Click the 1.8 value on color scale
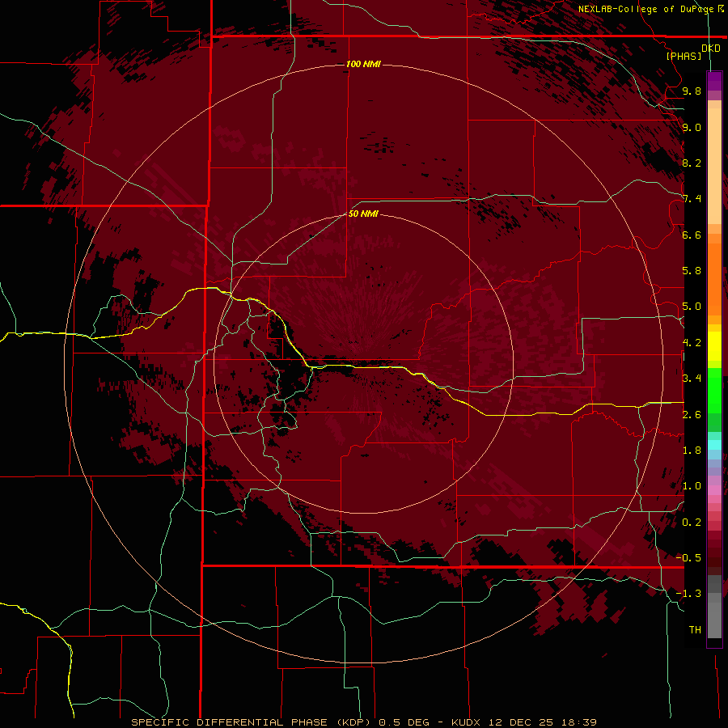 click(x=692, y=451)
